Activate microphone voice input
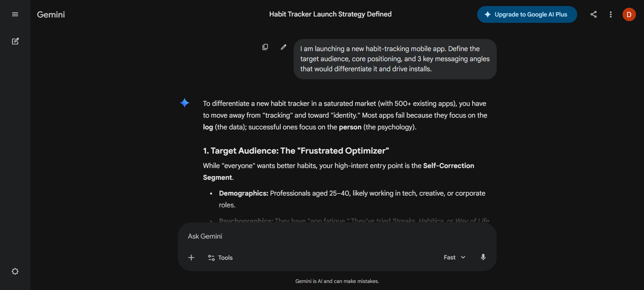This screenshot has width=644, height=290. click(x=483, y=257)
